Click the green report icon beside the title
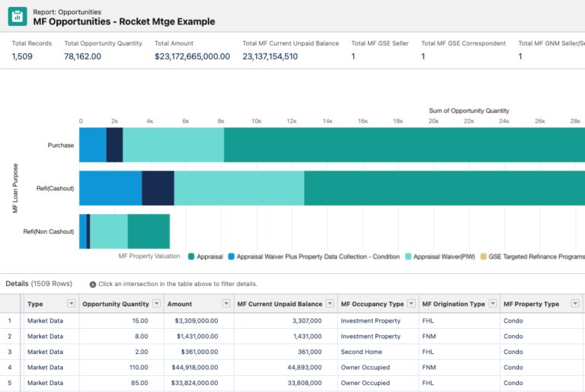Image resolution: width=585 pixels, height=392 pixels. click(18, 17)
